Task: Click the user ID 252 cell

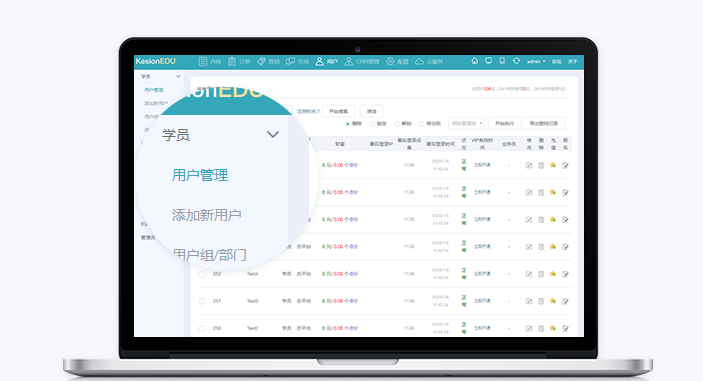Action: (x=217, y=274)
